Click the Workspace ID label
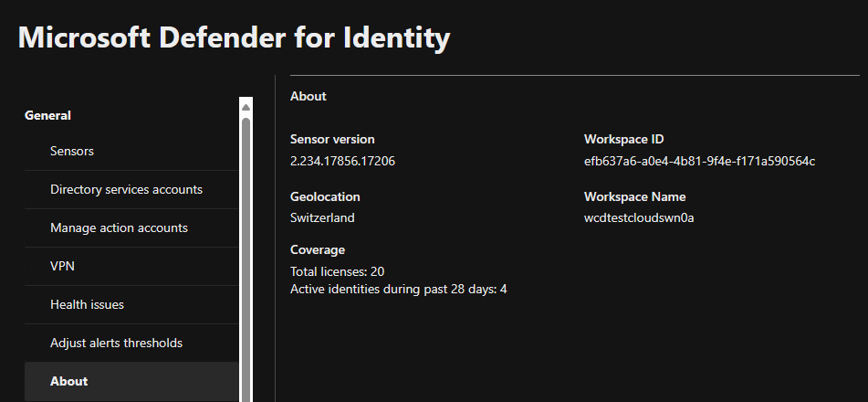The height and width of the screenshot is (402, 868). point(624,139)
